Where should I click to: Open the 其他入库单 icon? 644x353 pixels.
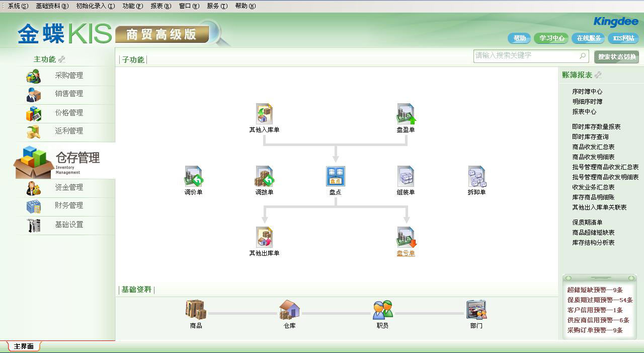pos(264,114)
